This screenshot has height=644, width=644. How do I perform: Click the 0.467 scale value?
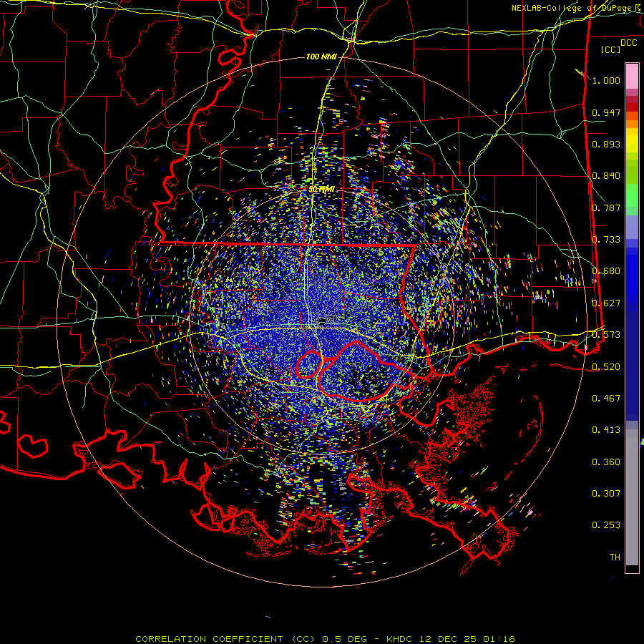(x=606, y=399)
